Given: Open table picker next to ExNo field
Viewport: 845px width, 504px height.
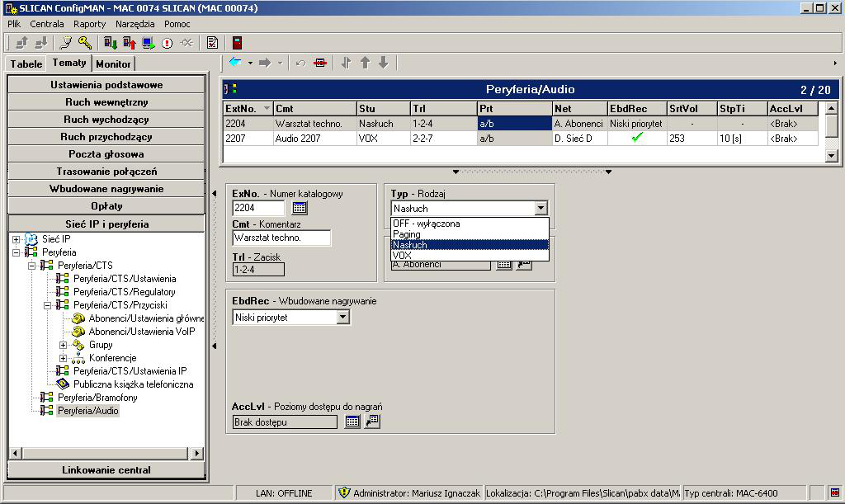Looking at the screenshot, I should pyautogui.click(x=299, y=208).
